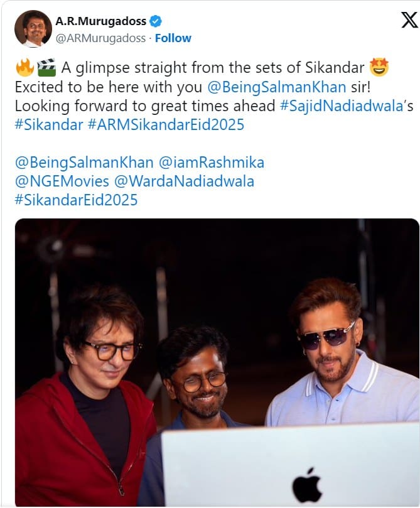This screenshot has height=508, width=420.
Task: Open @BeingSalmanKhan mention before 'sir!'
Action: click(x=277, y=87)
